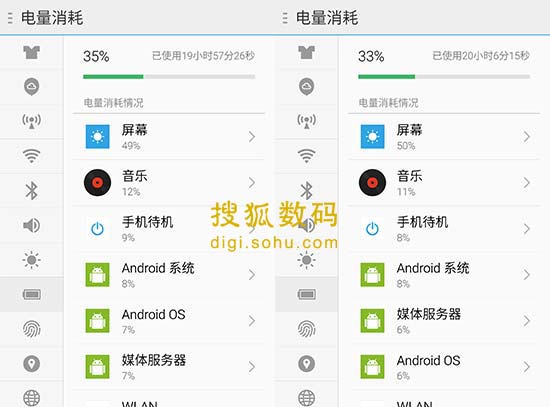Open globe language icon in right sidebar
This screenshot has width=550, height=407.
coord(307,398)
